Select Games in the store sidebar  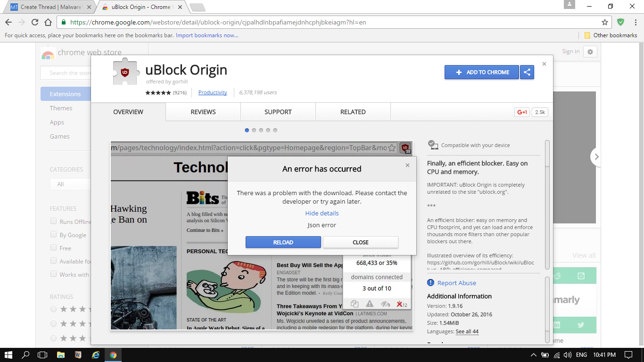tap(60, 136)
